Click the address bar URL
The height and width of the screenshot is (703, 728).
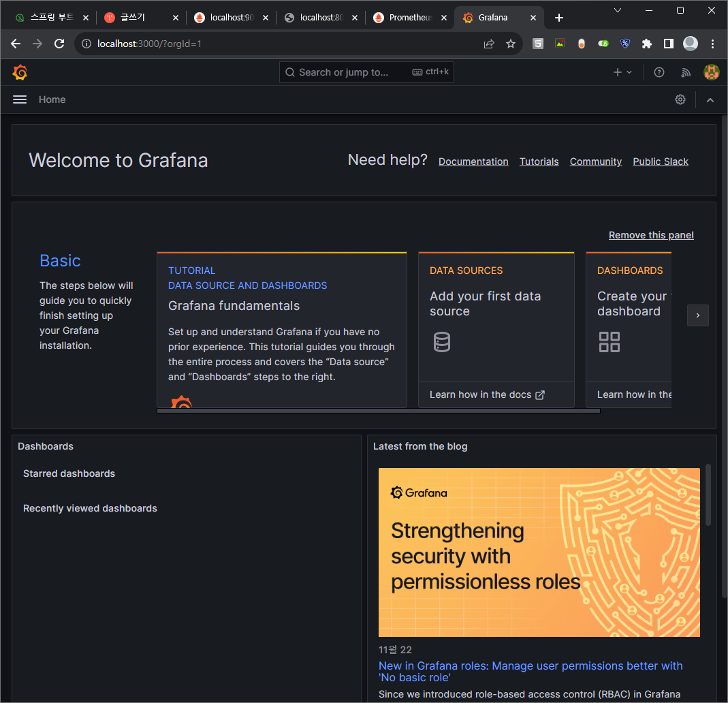(x=150, y=44)
